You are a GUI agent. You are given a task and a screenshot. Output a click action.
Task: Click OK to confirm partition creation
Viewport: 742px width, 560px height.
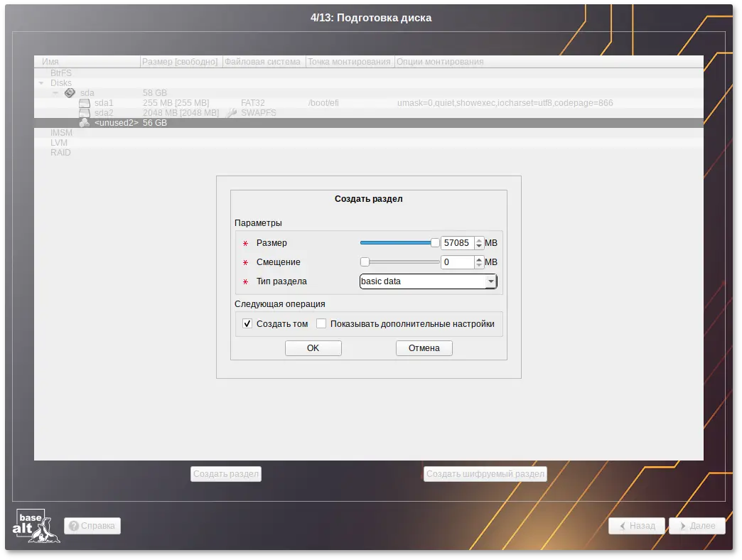click(x=313, y=348)
